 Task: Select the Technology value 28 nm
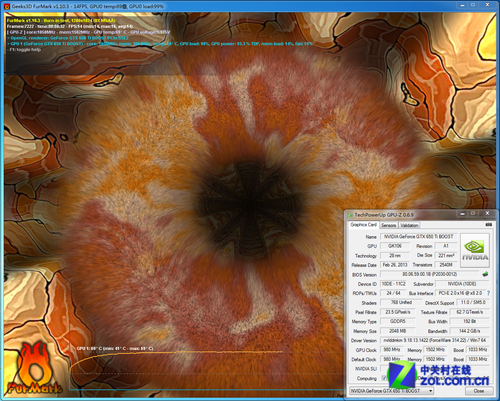click(x=395, y=255)
